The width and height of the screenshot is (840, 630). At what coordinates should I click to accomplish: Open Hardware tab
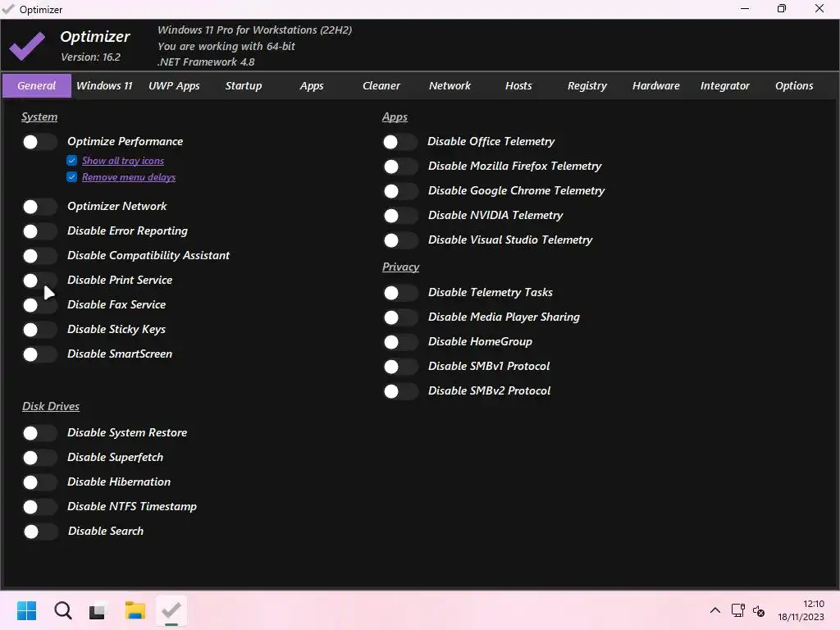[655, 85]
